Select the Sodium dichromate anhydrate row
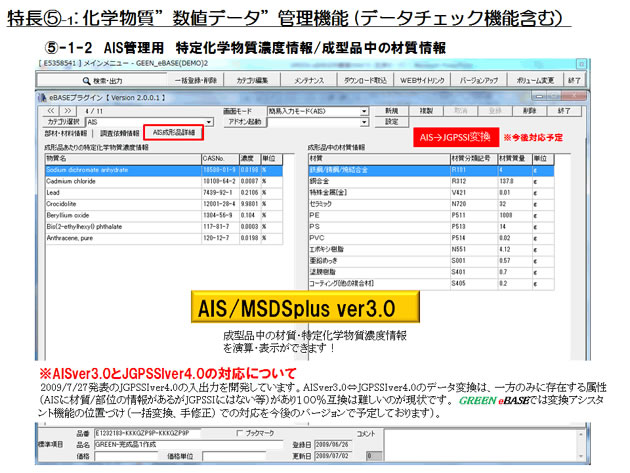Image resolution: width=630 pixels, height=473 pixels. click(164, 170)
